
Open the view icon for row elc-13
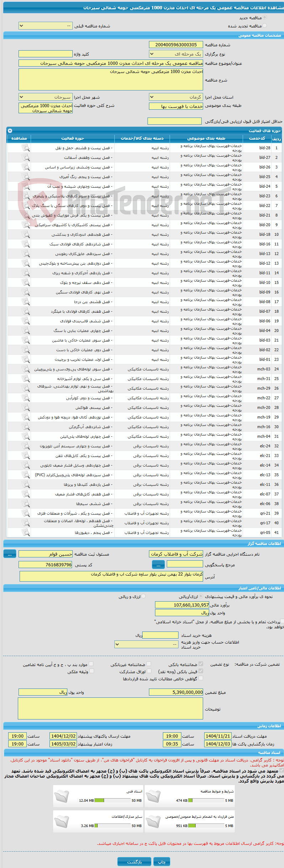[x=26, y=475]
